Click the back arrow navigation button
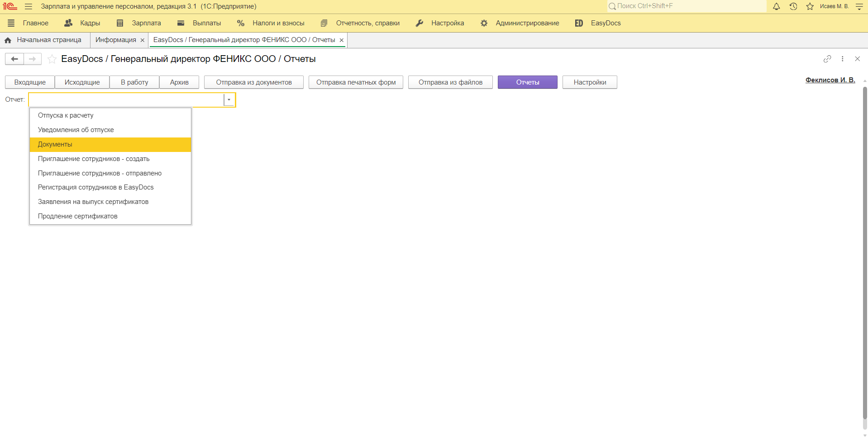Screen dimensions: 868x445 pos(14,59)
